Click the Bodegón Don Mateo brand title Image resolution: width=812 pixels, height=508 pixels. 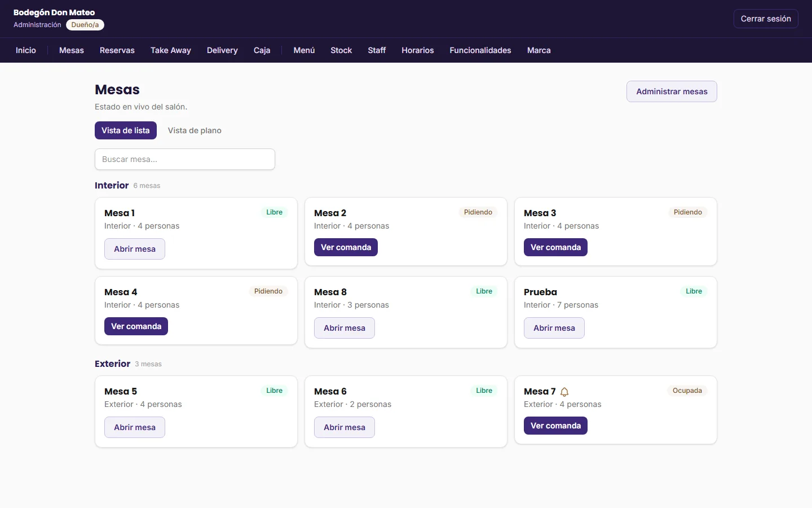coord(54,12)
